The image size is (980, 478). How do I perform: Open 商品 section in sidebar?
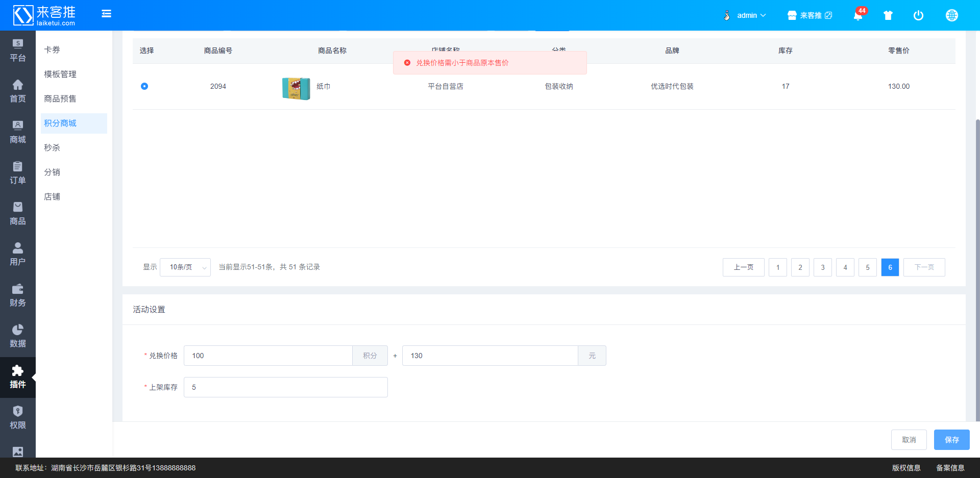[18, 214]
